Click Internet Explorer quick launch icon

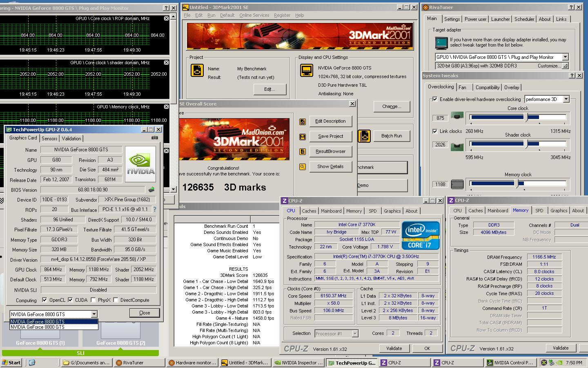pyautogui.click(x=32, y=362)
